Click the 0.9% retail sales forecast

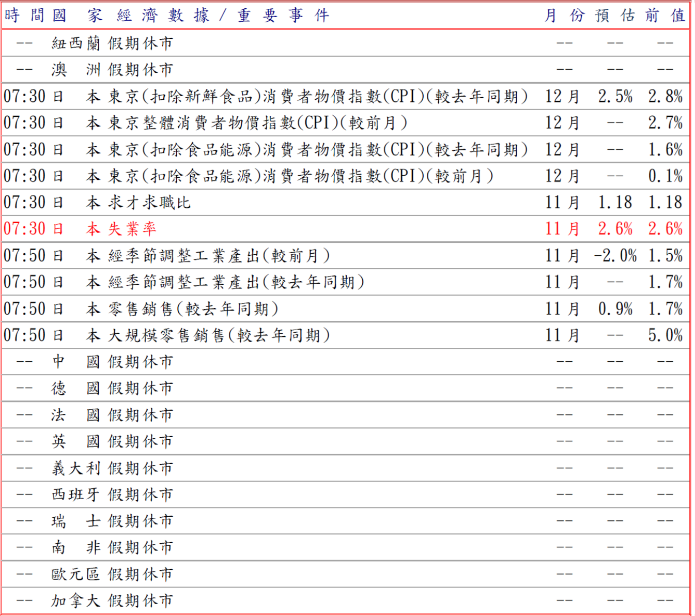pyautogui.click(x=615, y=309)
